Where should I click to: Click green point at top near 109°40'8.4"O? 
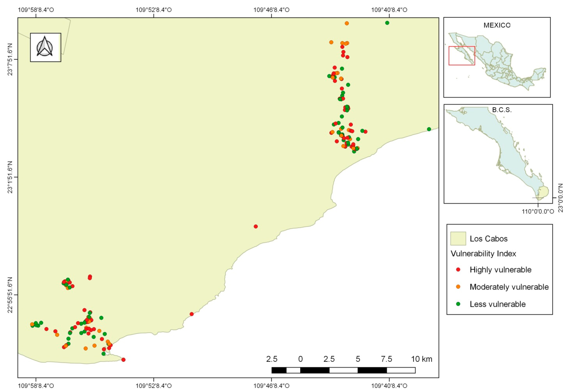click(x=387, y=23)
